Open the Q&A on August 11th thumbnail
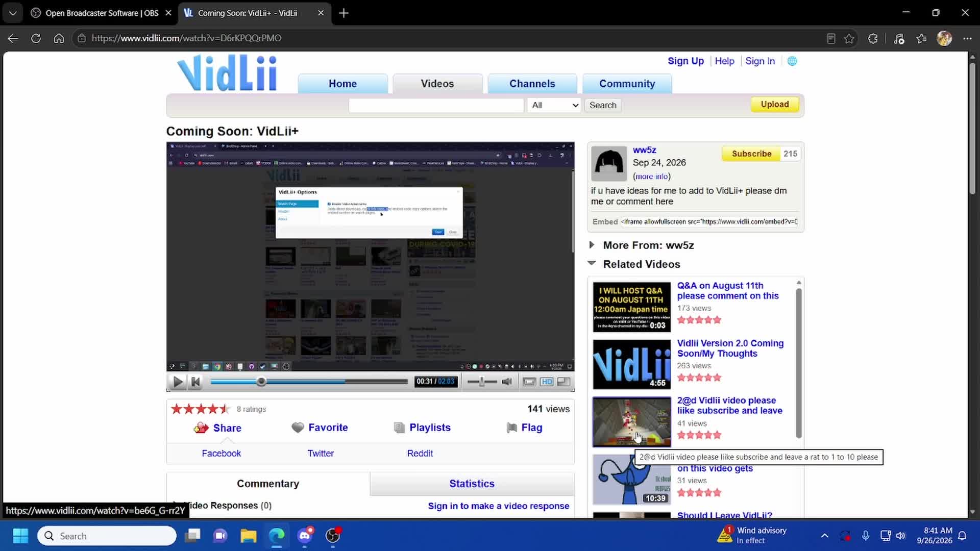The width and height of the screenshot is (980, 551). (x=631, y=307)
